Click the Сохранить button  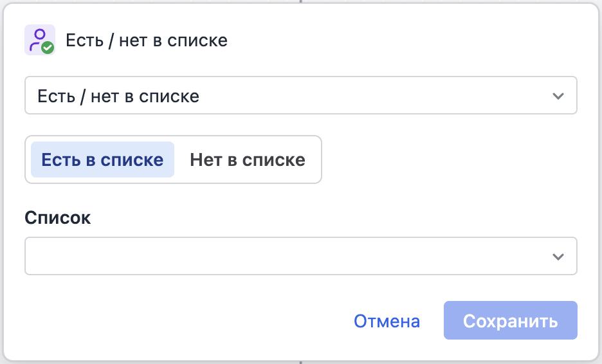point(510,321)
